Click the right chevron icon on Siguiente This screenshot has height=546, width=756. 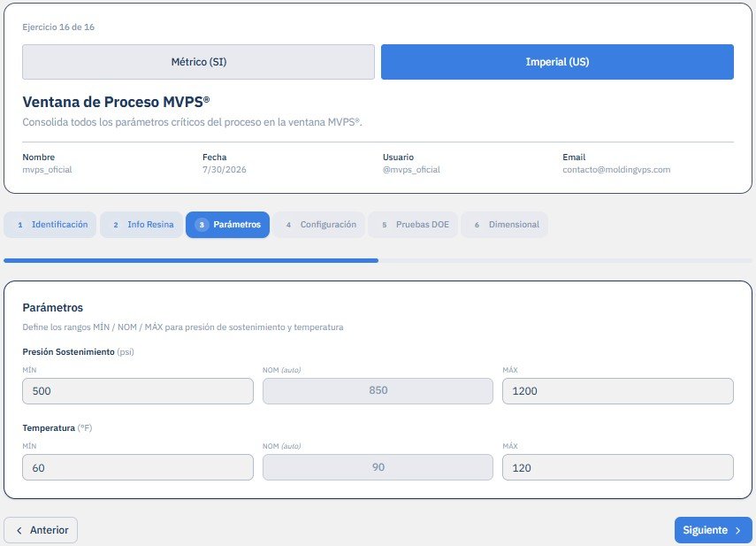[737, 530]
